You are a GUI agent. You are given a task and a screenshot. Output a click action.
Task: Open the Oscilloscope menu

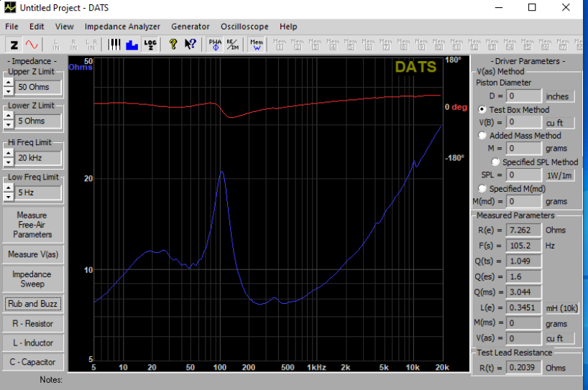[x=244, y=27]
